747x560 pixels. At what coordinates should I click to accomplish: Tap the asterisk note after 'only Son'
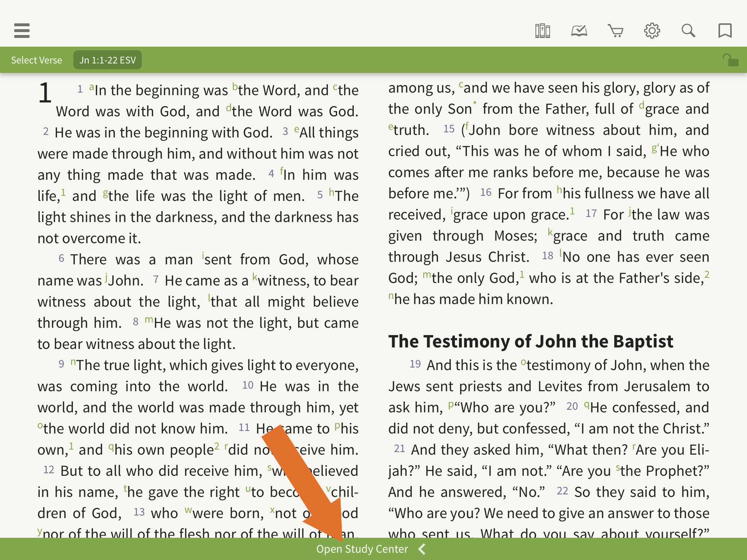tap(475, 104)
